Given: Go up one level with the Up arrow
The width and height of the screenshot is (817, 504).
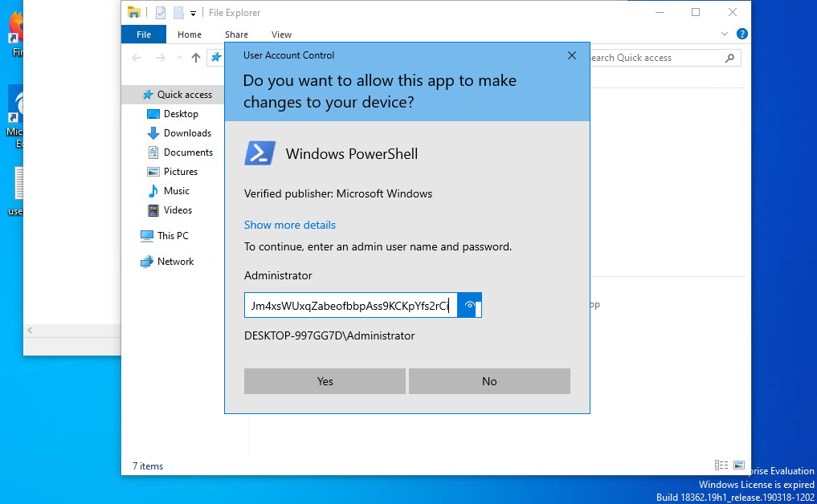Looking at the screenshot, I should (196, 58).
